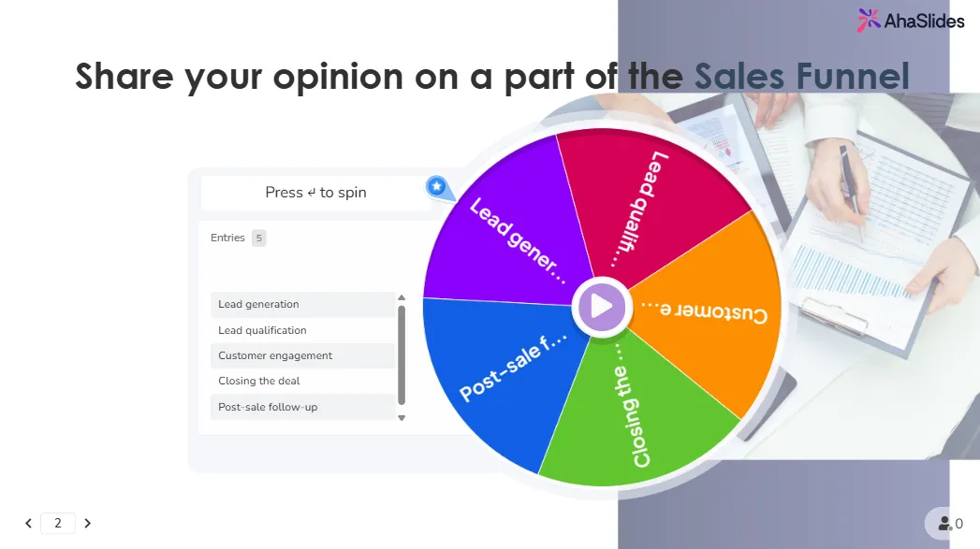Click the Press to spin button

[x=315, y=193]
